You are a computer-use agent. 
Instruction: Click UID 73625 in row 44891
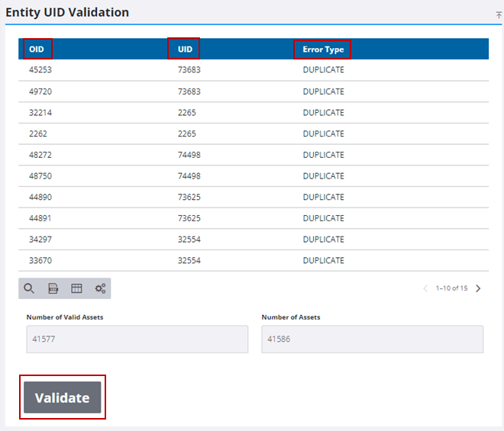click(x=189, y=218)
